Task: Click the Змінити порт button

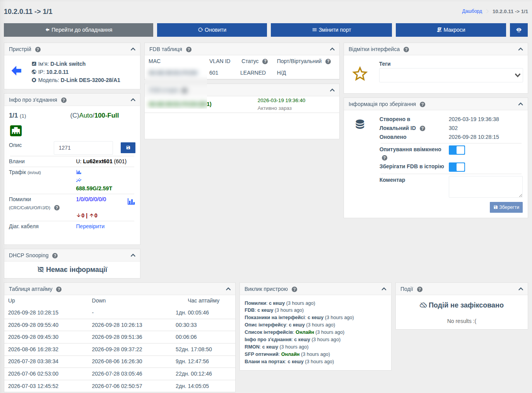Action: pyautogui.click(x=331, y=30)
